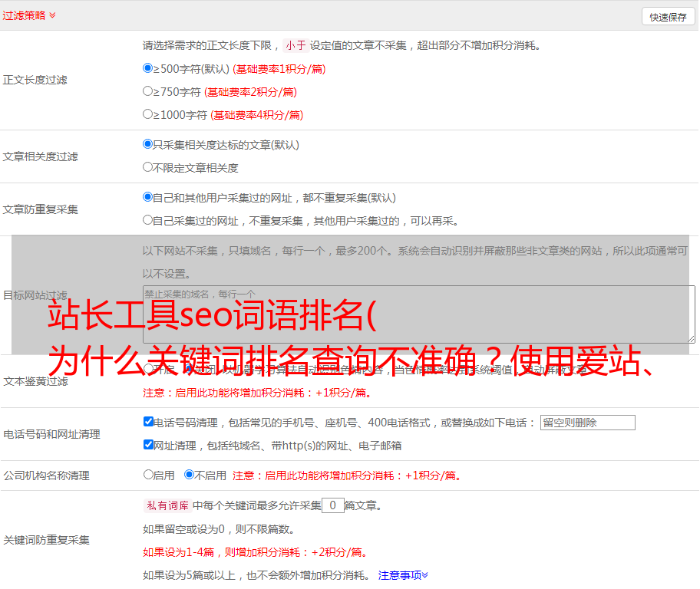
Task: Expand the 注意事项 link
Action: (403, 575)
